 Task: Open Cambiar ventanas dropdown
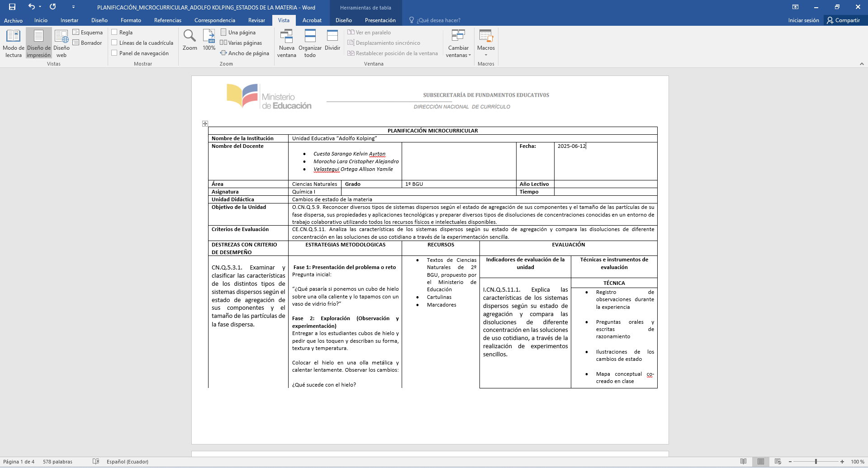pos(459,43)
